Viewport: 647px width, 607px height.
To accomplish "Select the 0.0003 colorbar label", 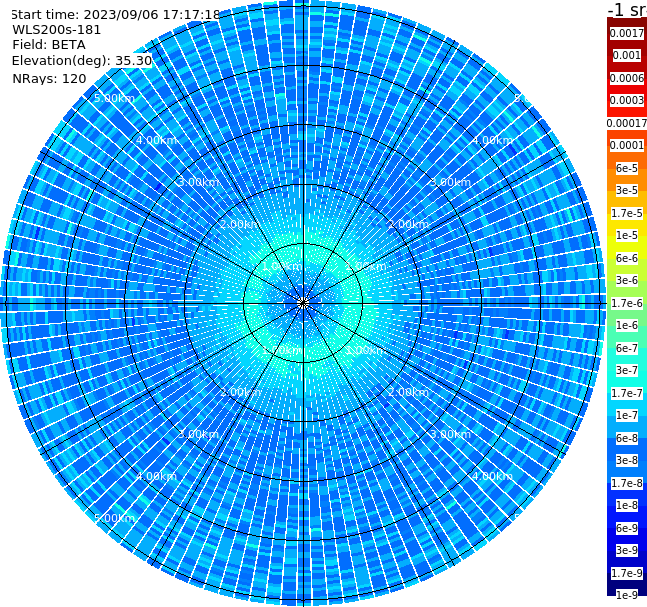I will click(x=627, y=100).
